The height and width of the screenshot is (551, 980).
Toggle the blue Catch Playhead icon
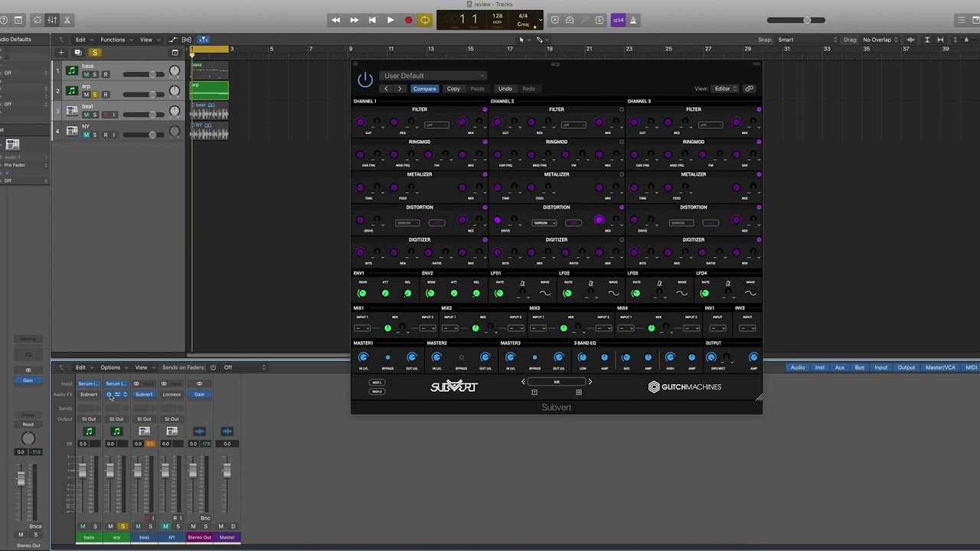coord(204,40)
